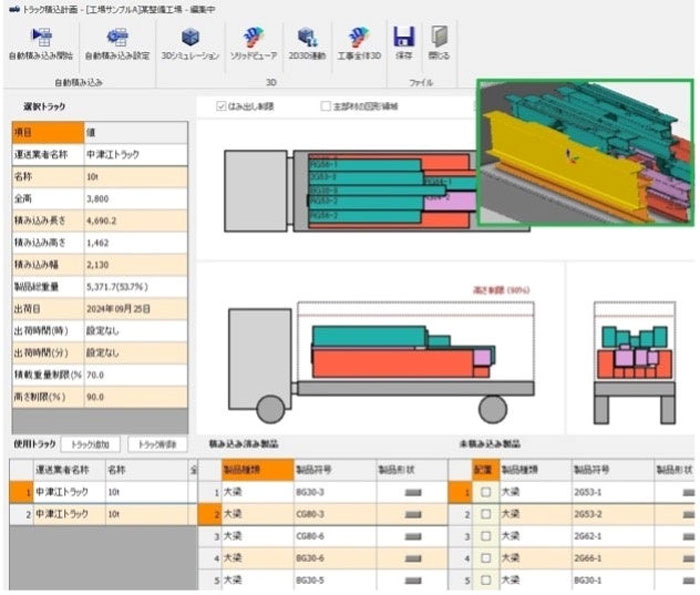Uncheck the はみ出し制限 checkbox
This screenshot has height=595, width=700.
223,106
